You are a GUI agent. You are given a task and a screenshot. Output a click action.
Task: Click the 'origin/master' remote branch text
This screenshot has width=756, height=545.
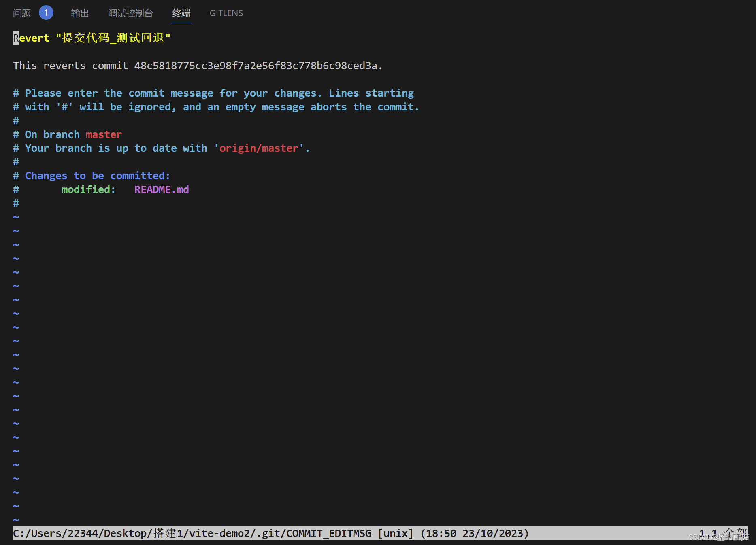[x=259, y=148]
